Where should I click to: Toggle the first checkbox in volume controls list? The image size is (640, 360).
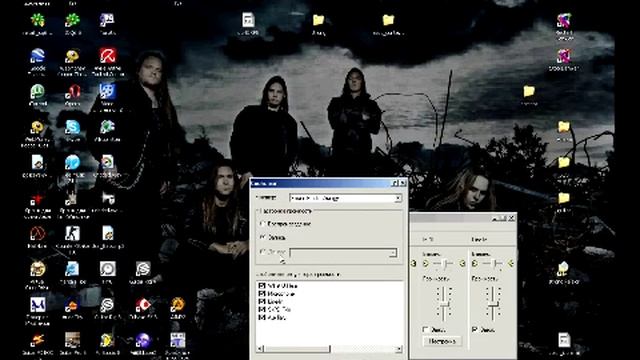click(x=262, y=286)
